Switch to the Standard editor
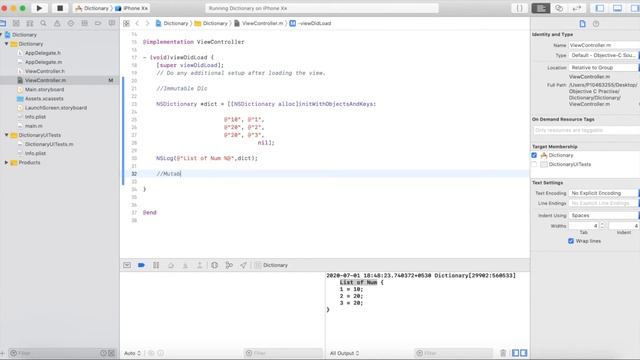The image size is (640, 360). [x=541, y=8]
